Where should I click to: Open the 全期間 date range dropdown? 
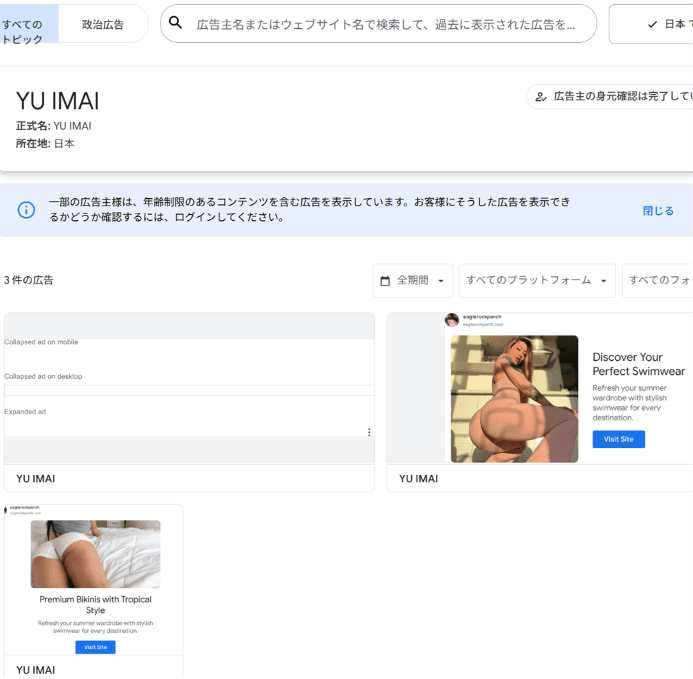[412, 281]
